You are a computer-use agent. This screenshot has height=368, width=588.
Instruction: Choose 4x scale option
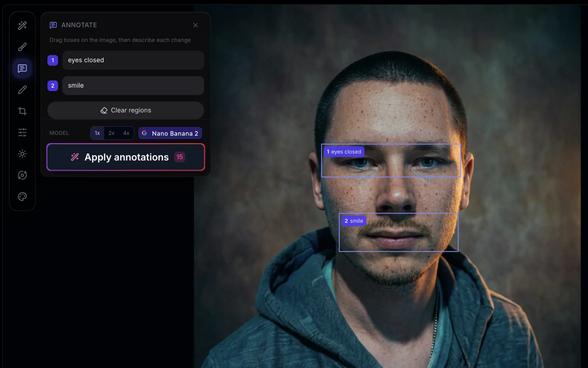(126, 133)
